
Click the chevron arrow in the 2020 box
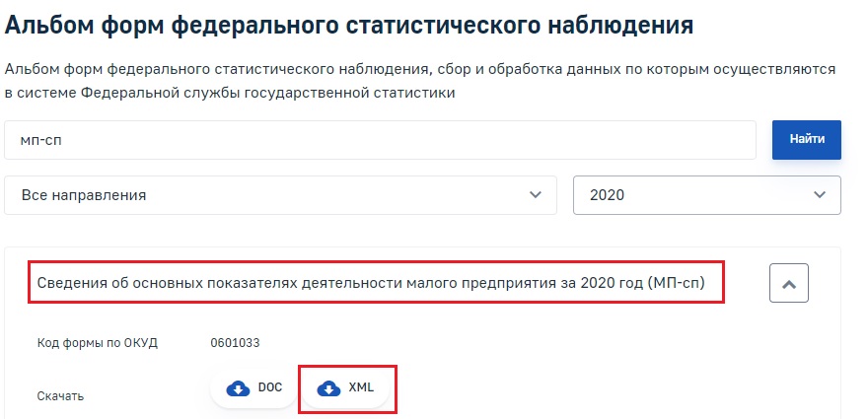(x=820, y=195)
